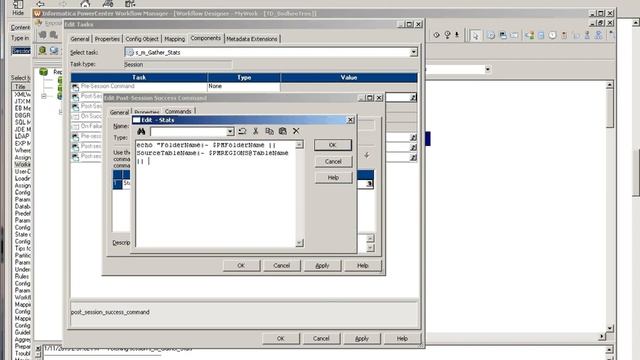The image size is (640, 360).
Task: Confirm with OK in Edit - Stats dialog
Action: click(333, 145)
